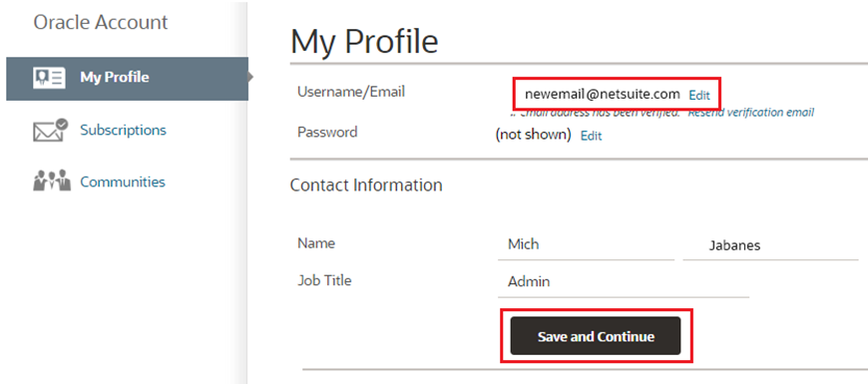Click the My Profile ID card icon
Screen dimensions: 868x384
point(49,78)
